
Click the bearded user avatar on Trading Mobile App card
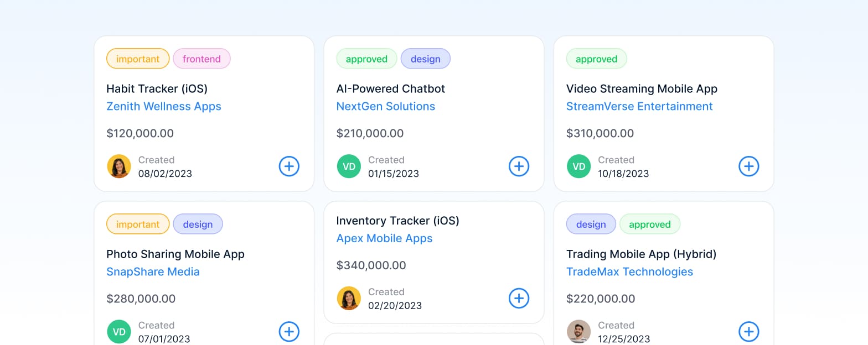(x=578, y=332)
